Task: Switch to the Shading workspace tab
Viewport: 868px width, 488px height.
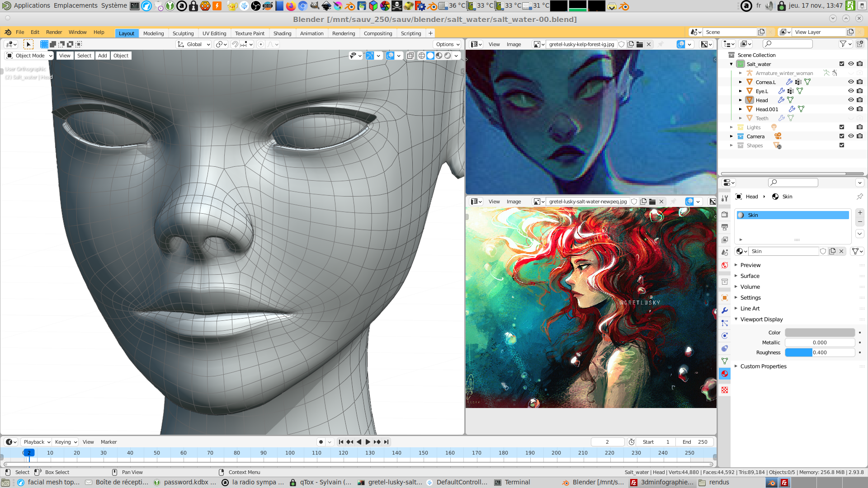Action: [282, 33]
